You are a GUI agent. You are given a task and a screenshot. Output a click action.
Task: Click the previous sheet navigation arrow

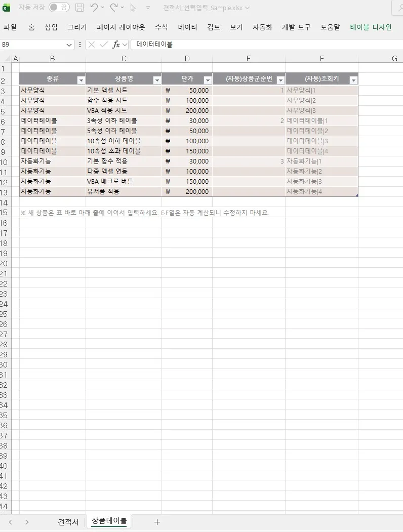pyautogui.click(x=11, y=522)
